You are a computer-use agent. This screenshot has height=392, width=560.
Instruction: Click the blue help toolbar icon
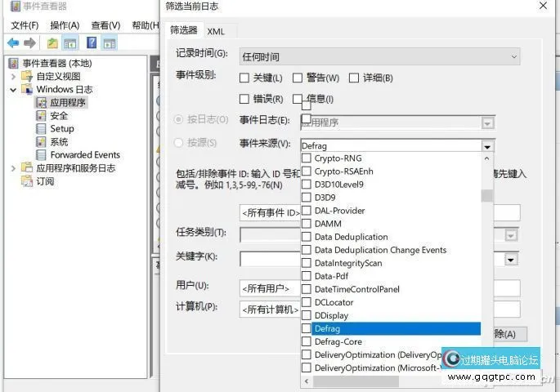coord(92,42)
